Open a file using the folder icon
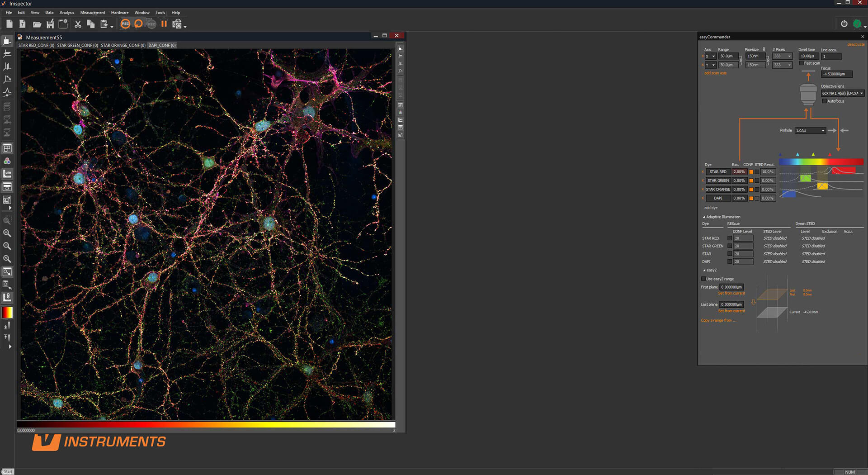 point(37,24)
